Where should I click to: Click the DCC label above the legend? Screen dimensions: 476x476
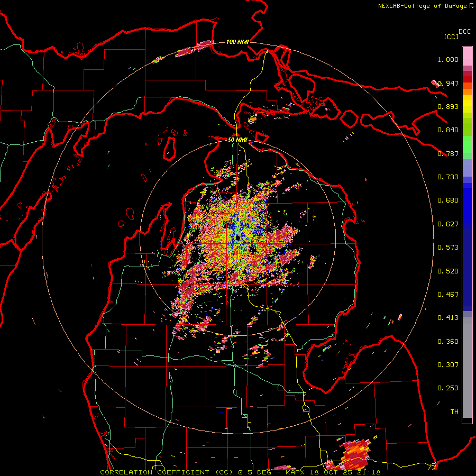pyautogui.click(x=464, y=32)
